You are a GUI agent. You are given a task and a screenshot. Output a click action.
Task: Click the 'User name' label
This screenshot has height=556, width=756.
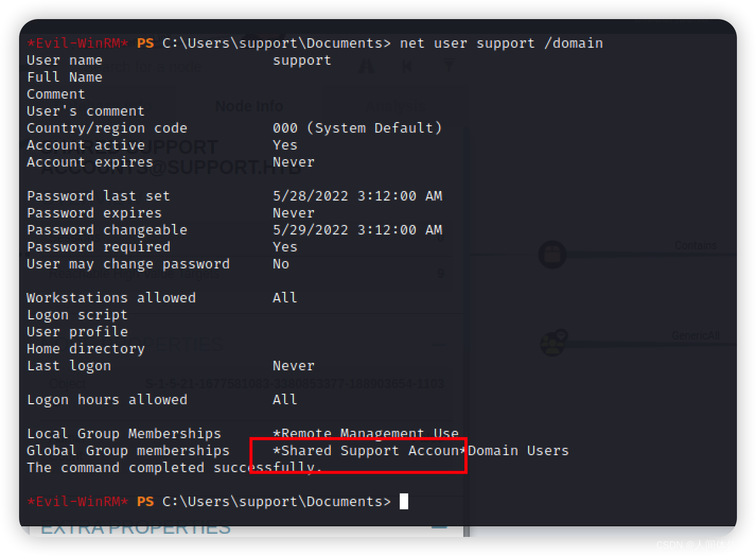pos(65,60)
